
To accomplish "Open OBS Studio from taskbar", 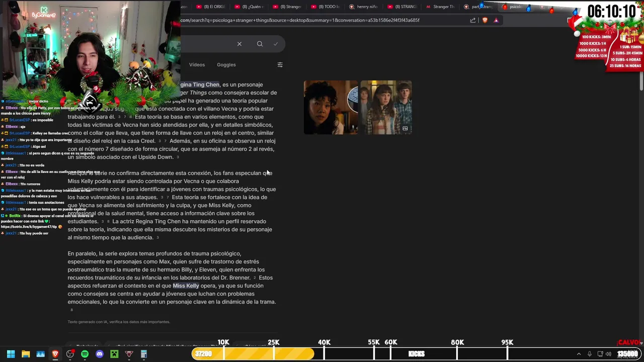I will 70,354.
